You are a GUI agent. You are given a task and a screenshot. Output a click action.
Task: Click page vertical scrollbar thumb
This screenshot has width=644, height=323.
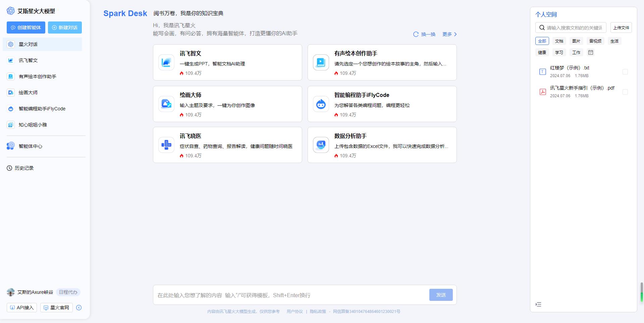tap(642, 292)
